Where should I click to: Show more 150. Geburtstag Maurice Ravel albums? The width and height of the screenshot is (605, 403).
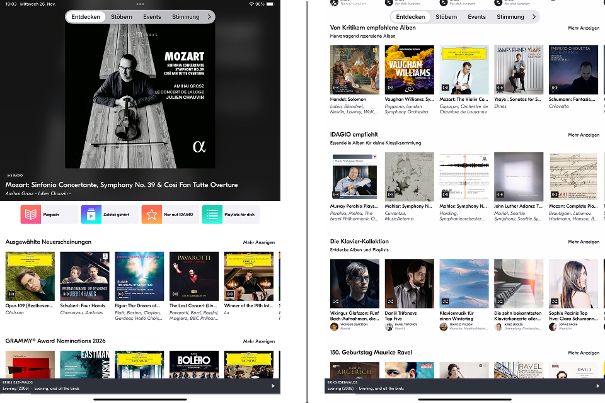click(x=583, y=353)
